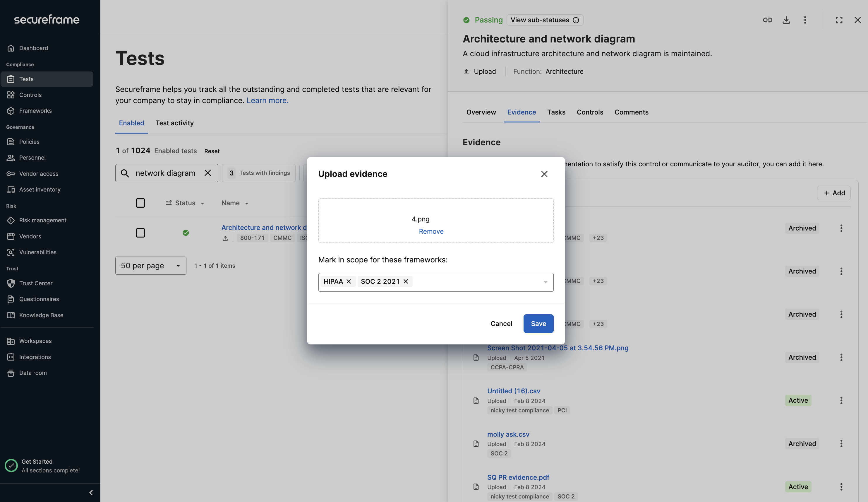The width and height of the screenshot is (868, 502).
Task: Close the test detail side panel
Action: tap(858, 20)
